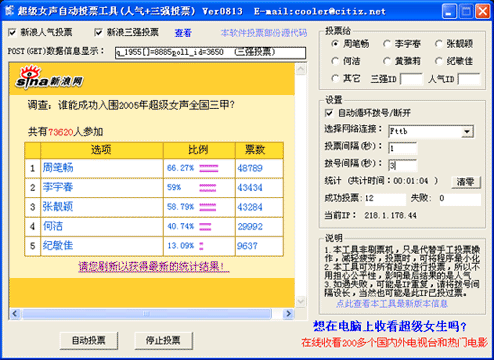Click 请您刷新以获得最新的统计结果 link
The width and height of the screenshot is (494, 360).
pyautogui.click(x=154, y=266)
